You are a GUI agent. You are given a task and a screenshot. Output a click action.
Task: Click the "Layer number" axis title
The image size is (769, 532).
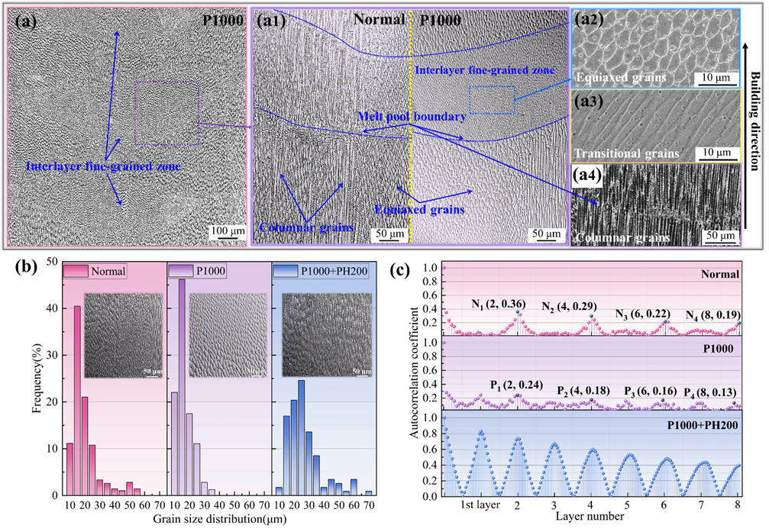pos(590,516)
